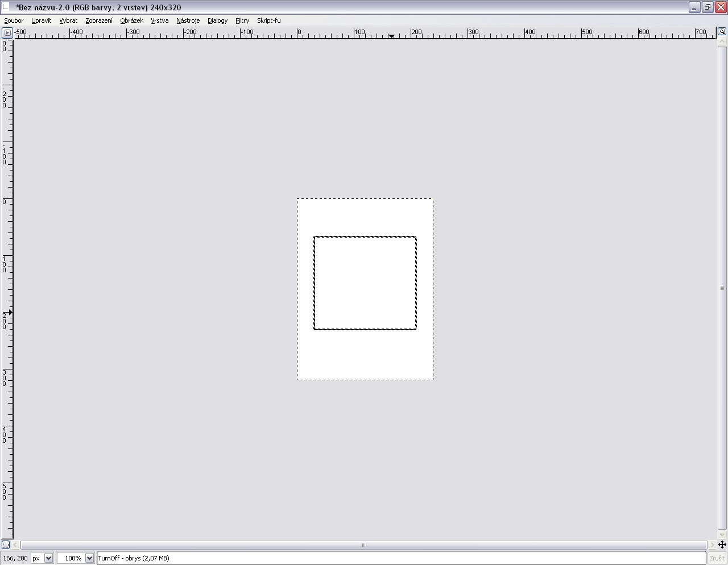Minimize the GIMP image window
This screenshot has height=565, width=728.
[694, 7]
